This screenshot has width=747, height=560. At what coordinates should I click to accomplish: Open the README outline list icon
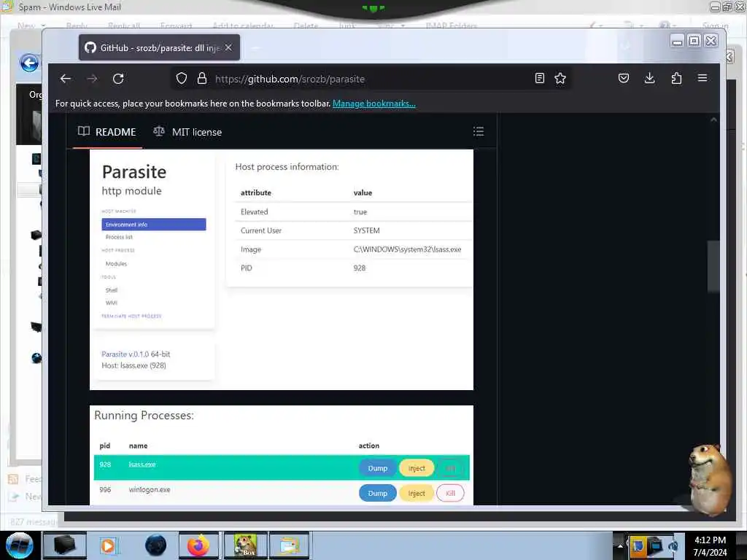[479, 131]
